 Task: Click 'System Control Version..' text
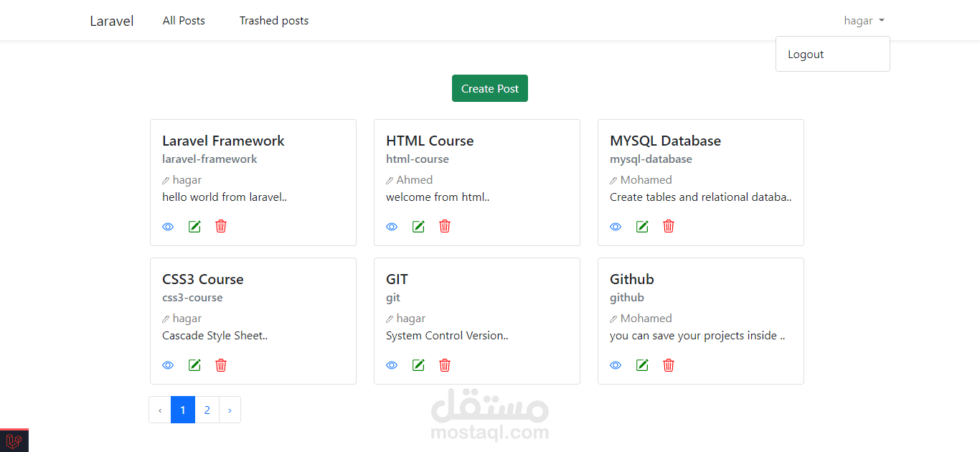pos(447,336)
